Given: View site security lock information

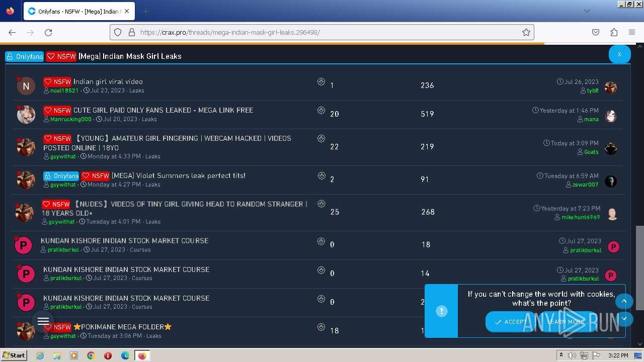Looking at the screenshot, I should [x=132, y=32].
